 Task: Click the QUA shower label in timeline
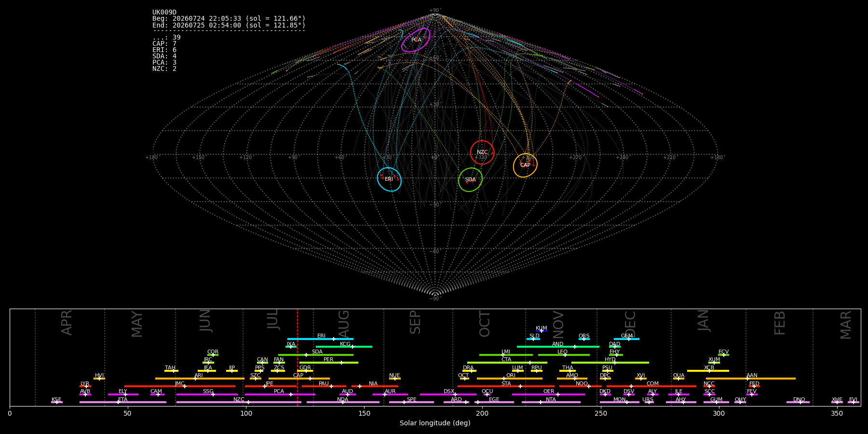(x=679, y=376)
